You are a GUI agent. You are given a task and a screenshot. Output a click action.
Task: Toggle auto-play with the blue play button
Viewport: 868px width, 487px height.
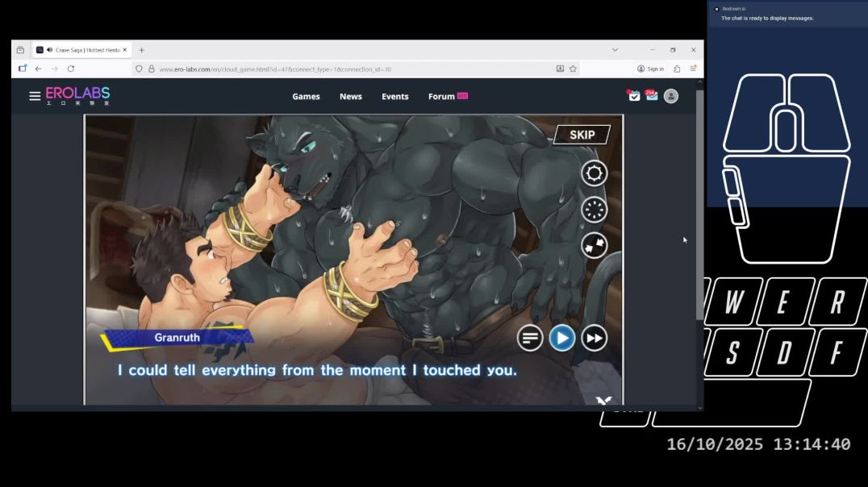pos(562,337)
